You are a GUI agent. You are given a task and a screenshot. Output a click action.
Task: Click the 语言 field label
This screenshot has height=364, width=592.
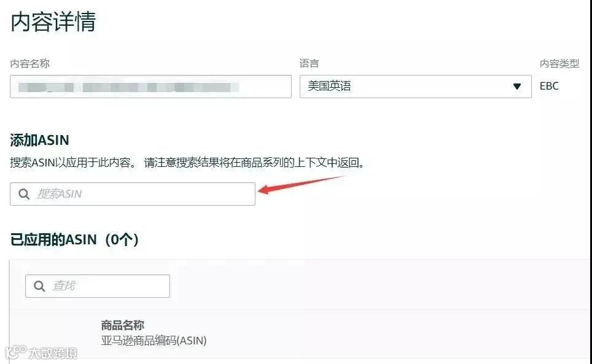pyautogui.click(x=310, y=63)
